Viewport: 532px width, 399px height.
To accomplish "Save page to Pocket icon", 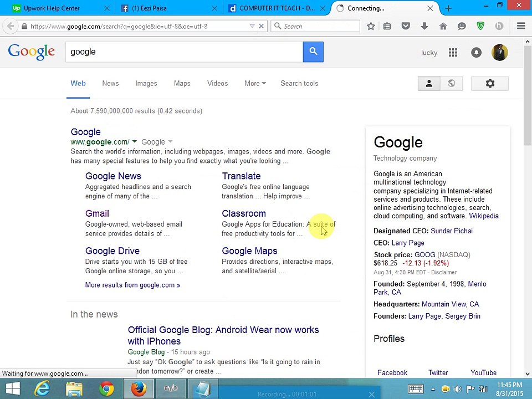I will tap(406, 26).
